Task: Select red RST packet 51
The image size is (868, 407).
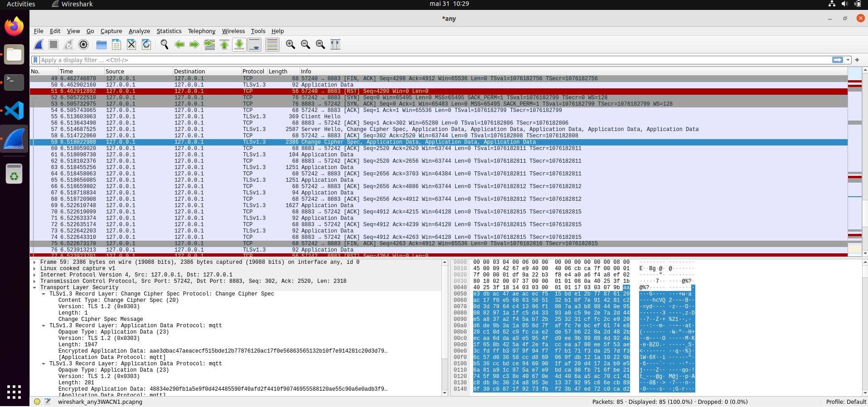Action: point(438,91)
